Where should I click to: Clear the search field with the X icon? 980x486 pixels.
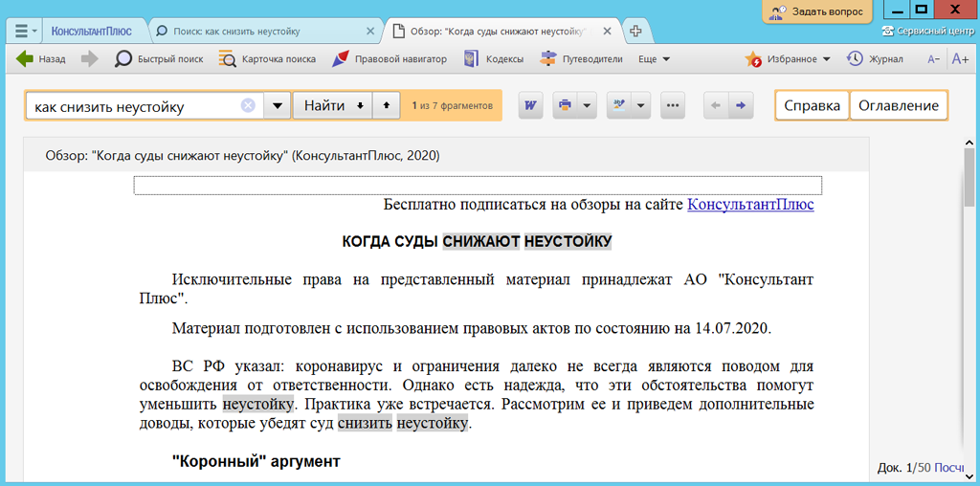248,106
